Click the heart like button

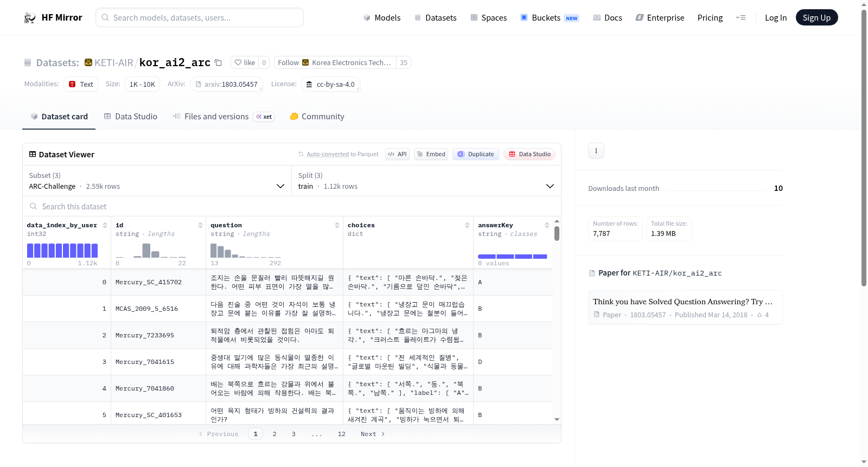click(x=245, y=62)
